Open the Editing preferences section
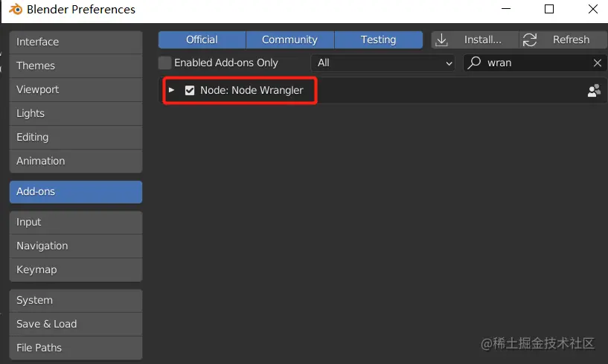Viewport: 608px width, 364px height. pos(76,137)
